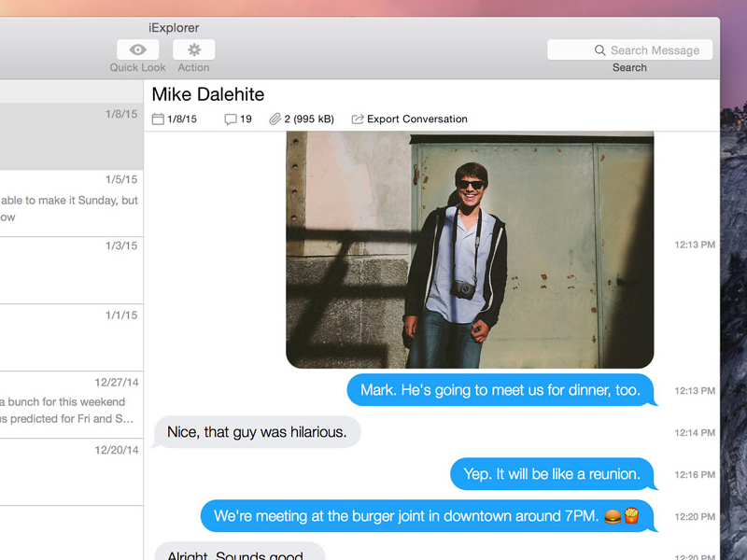The width and height of the screenshot is (747, 560).
Task: Select the 1/3/15 conversation row
Action: tap(72, 271)
